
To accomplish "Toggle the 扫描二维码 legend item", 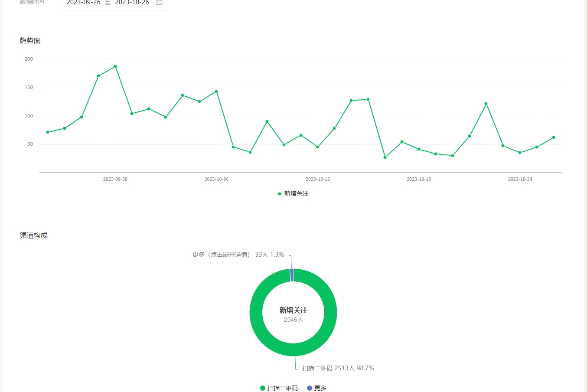I will pyautogui.click(x=282, y=388).
